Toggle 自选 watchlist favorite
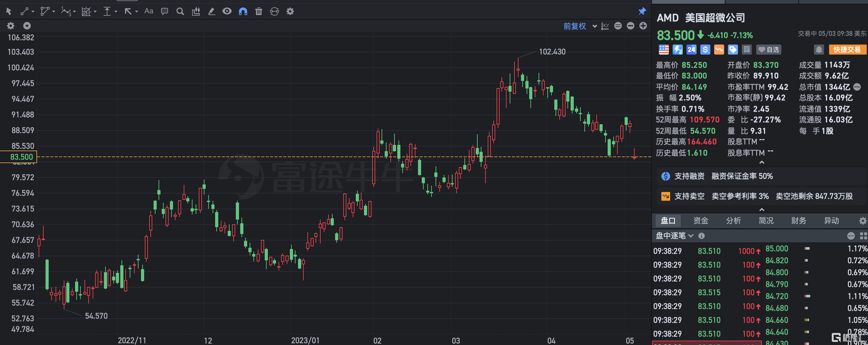 768,50
